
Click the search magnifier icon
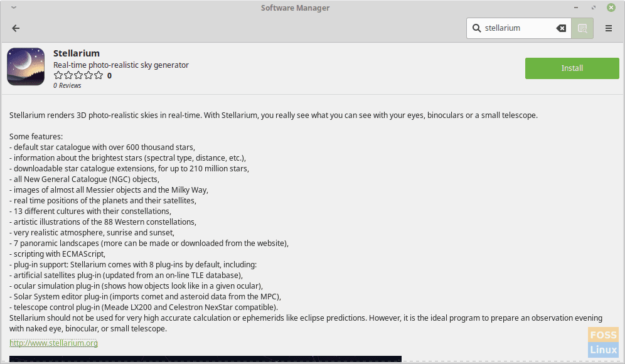coord(476,28)
